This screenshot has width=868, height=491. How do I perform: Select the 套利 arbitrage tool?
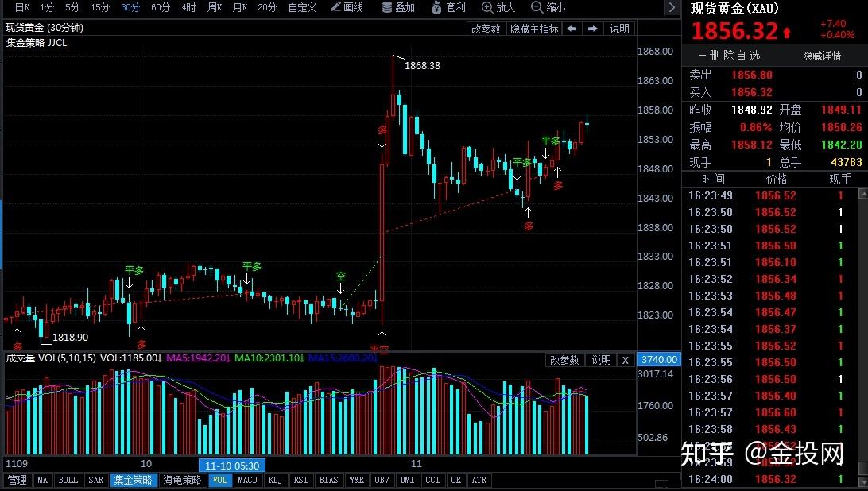448,9
